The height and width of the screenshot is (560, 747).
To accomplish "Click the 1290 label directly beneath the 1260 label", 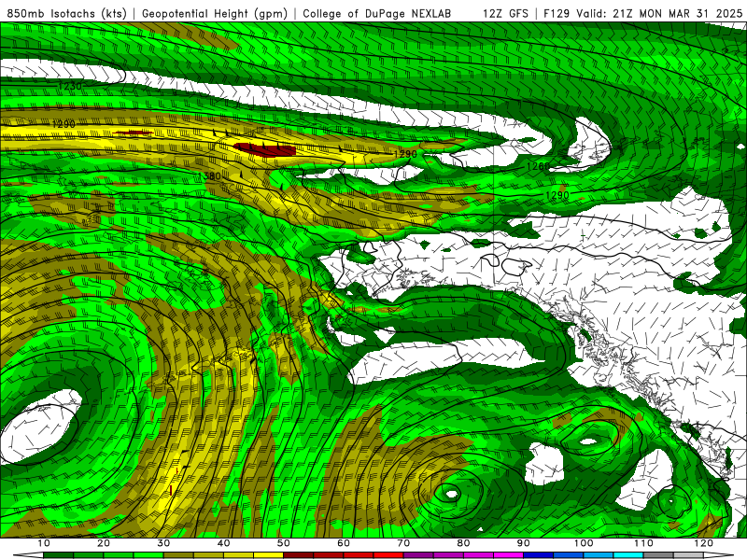I will tap(557, 195).
